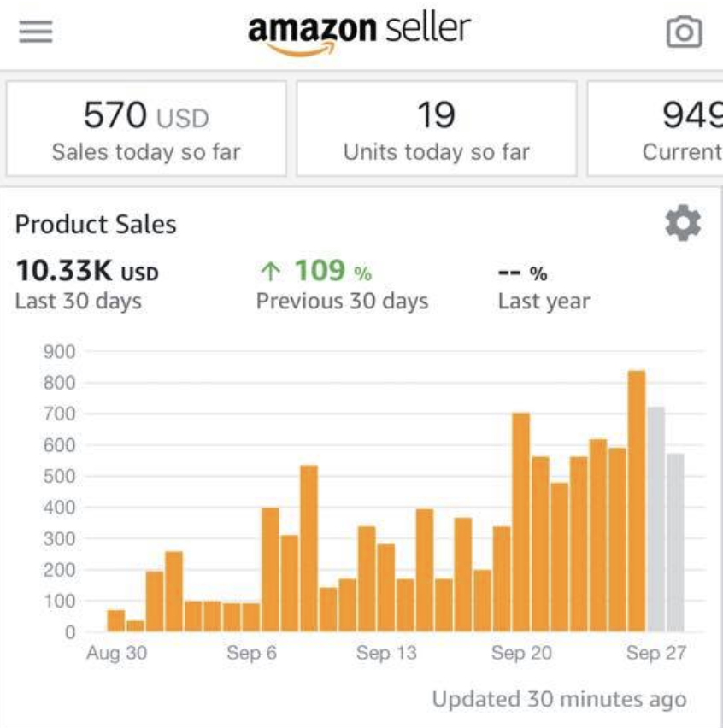Select the tallest orange bar above 800
Image resolution: width=723 pixels, height=728 pixels.
click(637, 501)
